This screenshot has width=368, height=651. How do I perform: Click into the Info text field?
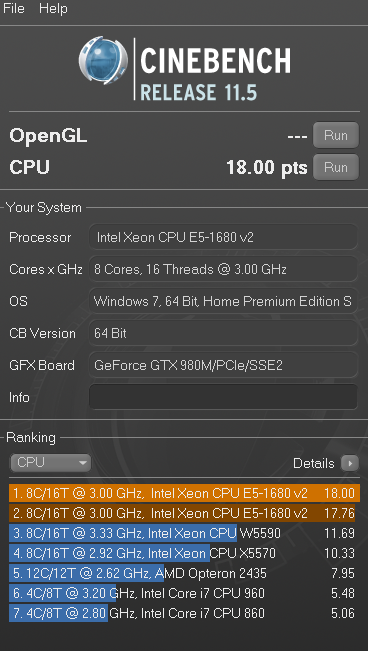tap(223, 397)
